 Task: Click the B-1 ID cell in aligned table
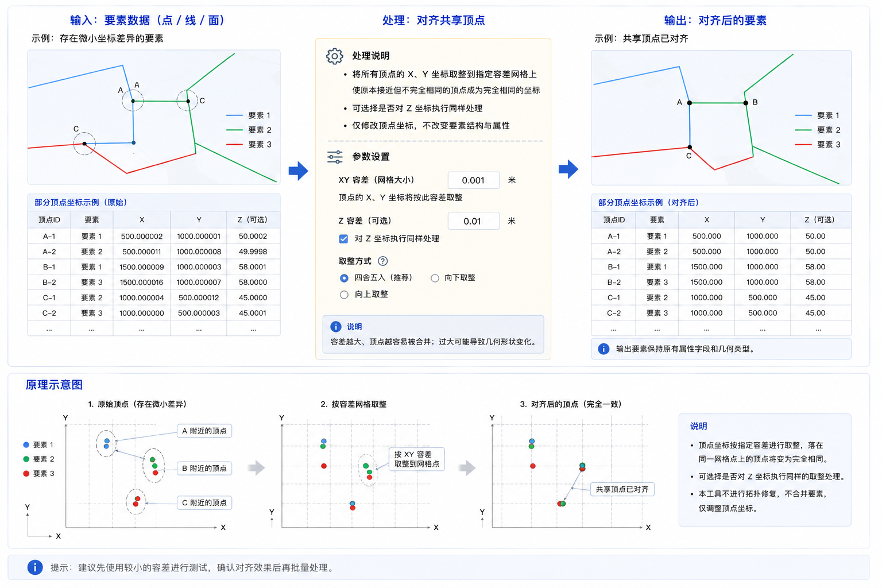click(614, 267)
